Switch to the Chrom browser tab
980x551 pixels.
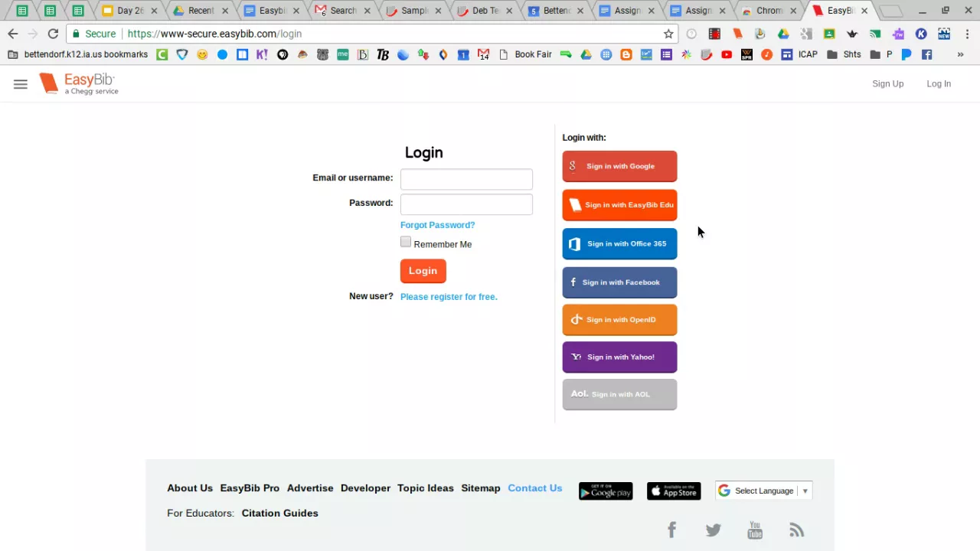(x=767, y=11)
